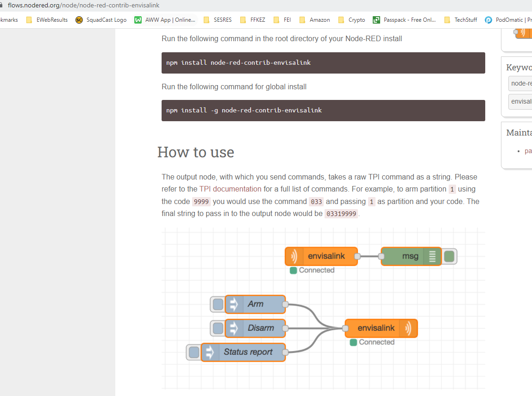Trigger the Disarm inject button
532x396 pixels.
point(218,328)
